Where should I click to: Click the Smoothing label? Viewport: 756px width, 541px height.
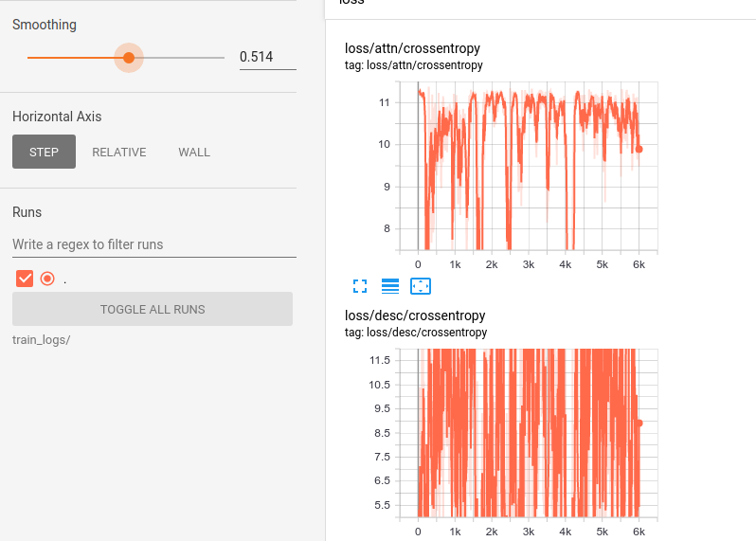45,25
